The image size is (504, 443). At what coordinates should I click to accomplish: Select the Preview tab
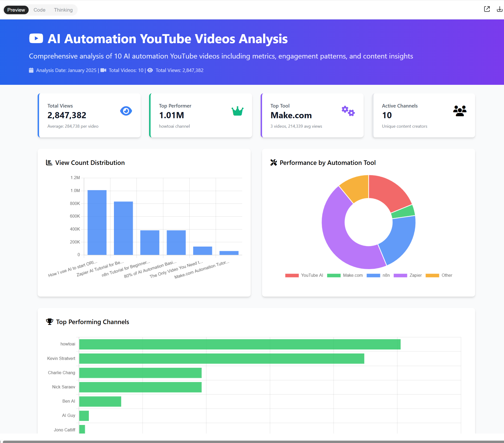pyautogui.click(x=16, y=10)
